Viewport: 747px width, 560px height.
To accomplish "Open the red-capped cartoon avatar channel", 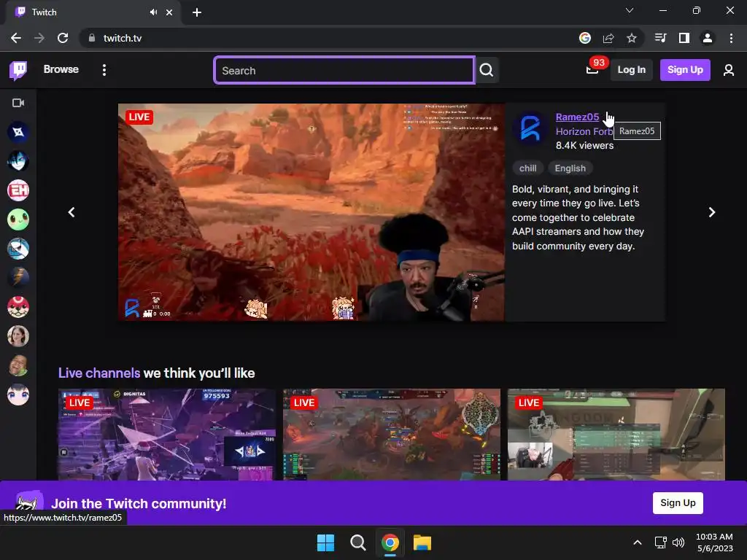I will (x=18, y=307).
